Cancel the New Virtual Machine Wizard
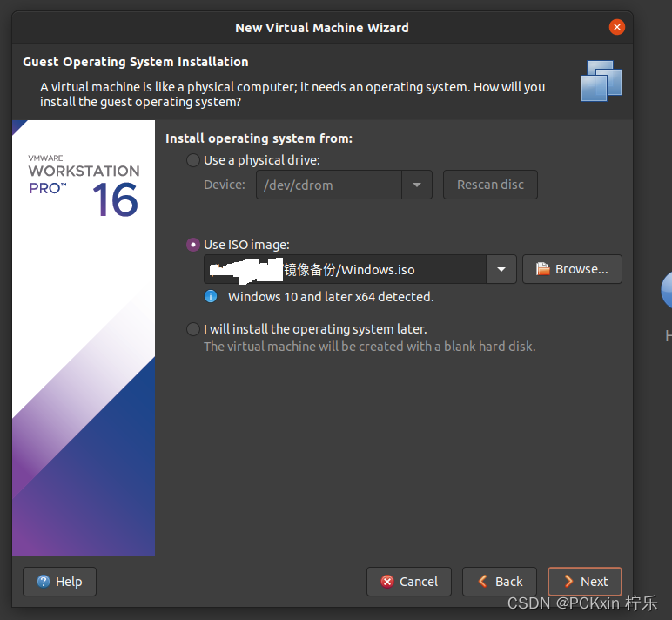 409,582
